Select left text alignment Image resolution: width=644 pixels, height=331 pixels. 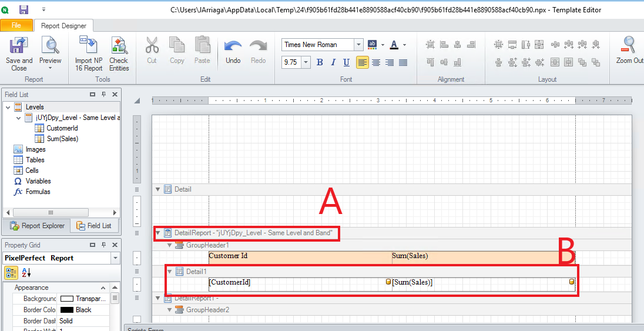tap(362, 62)
